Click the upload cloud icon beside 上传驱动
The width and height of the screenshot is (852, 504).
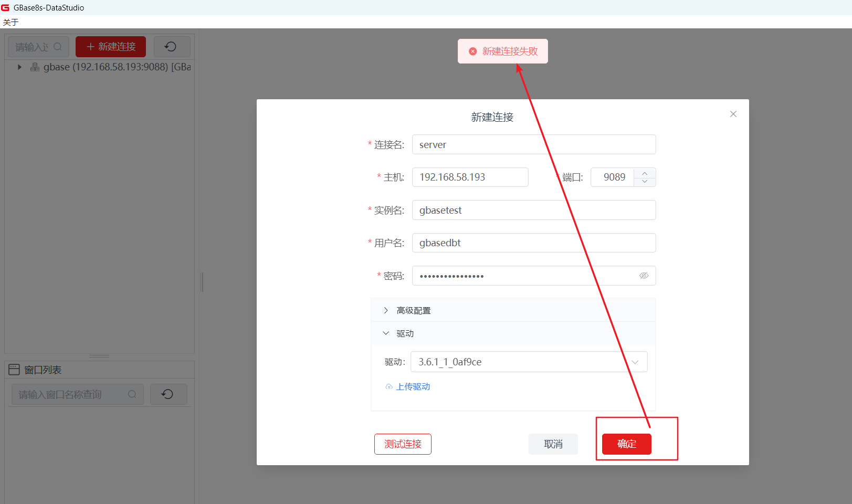coord(389,387)
